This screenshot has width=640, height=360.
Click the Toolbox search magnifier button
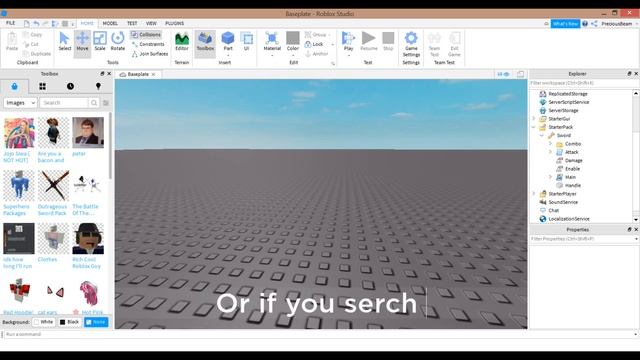pos(94,103)
